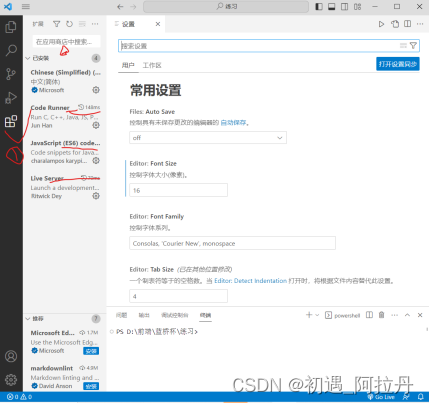429x404 pixels.
Task: Open the new terminal profile dropdown
Action: pyautogui.click(x=317, y=315)
